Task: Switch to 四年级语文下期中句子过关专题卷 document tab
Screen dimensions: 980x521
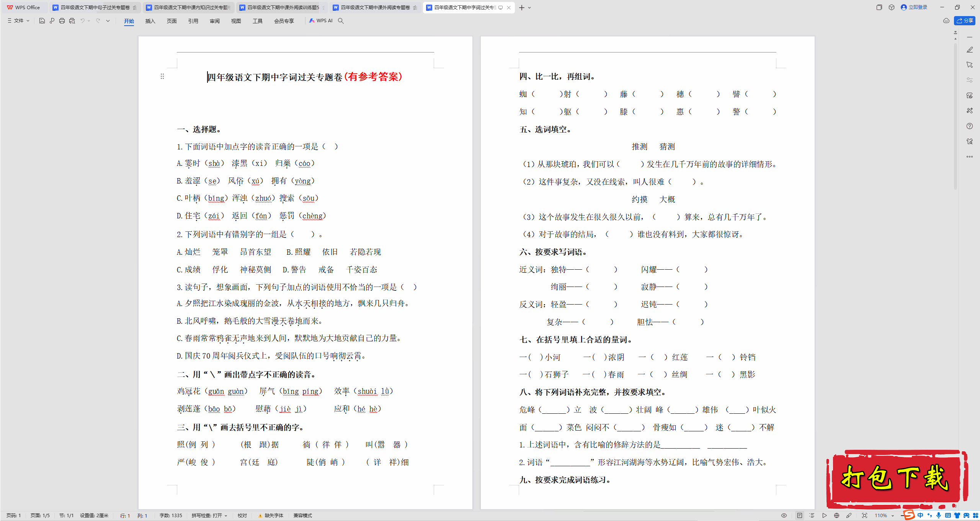Action: [x=95, y=7]
